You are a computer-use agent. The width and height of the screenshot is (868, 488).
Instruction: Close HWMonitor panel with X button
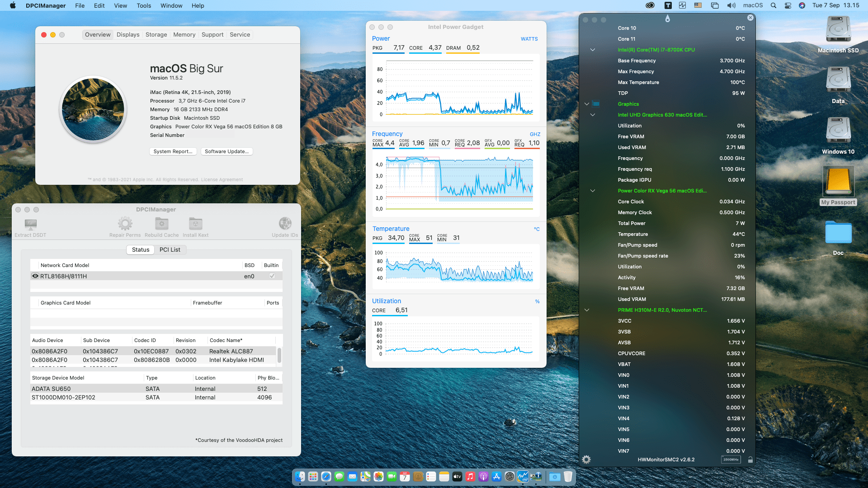point(750,18)
